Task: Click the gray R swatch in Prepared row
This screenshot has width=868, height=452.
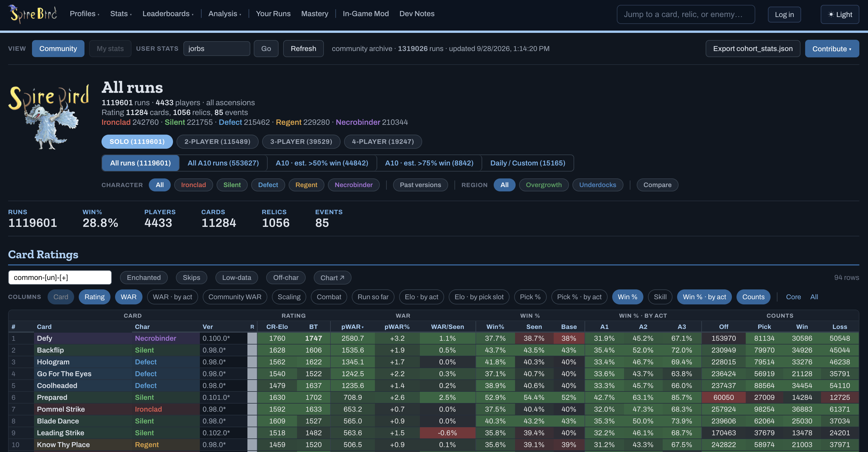Action: (252, 398)
